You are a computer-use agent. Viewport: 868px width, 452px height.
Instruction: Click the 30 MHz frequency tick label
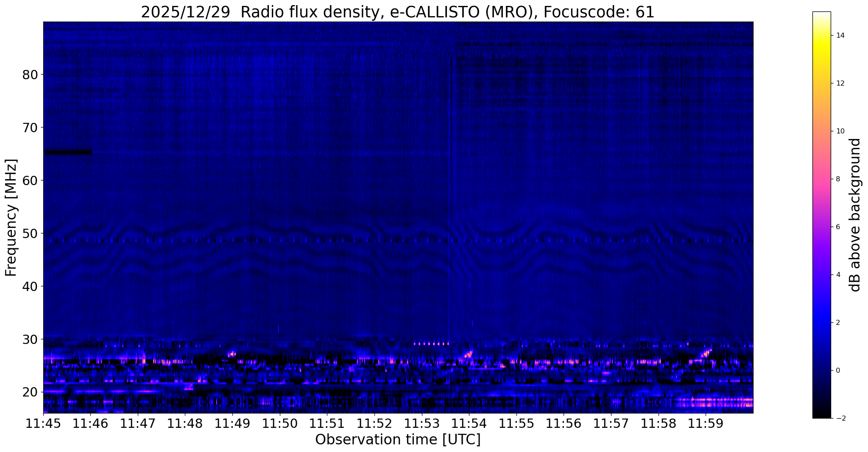tap(30, 339)
